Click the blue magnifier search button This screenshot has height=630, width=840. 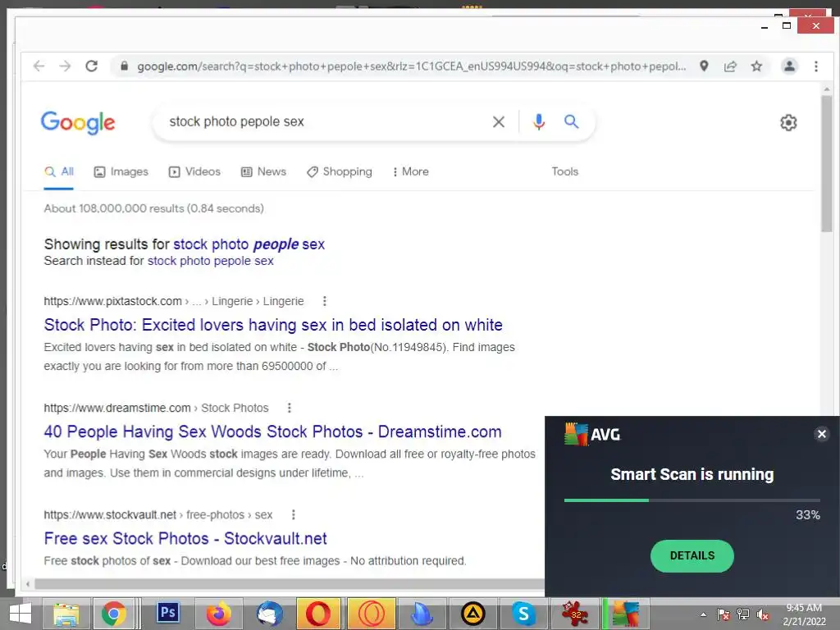coord(571,121)
